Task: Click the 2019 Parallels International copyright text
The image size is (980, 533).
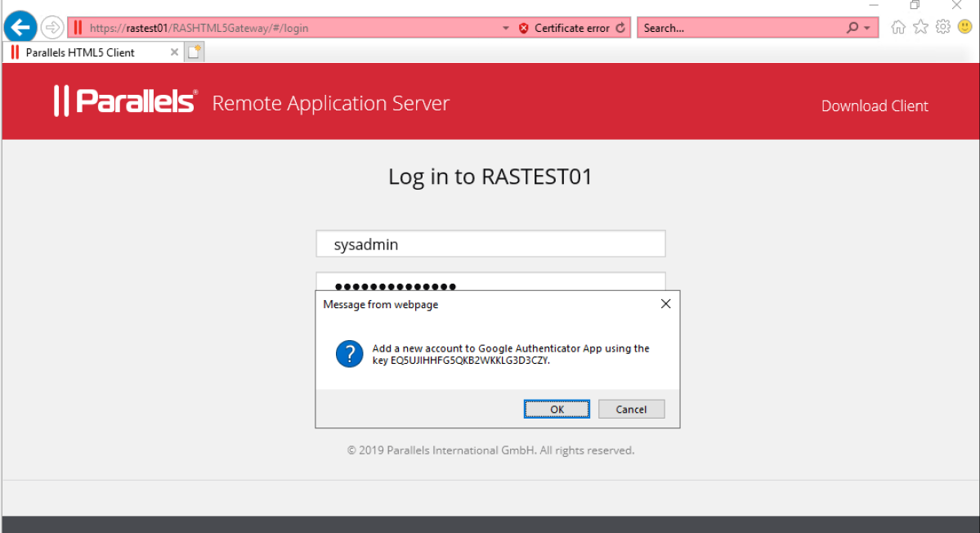Action: point(490,450)
